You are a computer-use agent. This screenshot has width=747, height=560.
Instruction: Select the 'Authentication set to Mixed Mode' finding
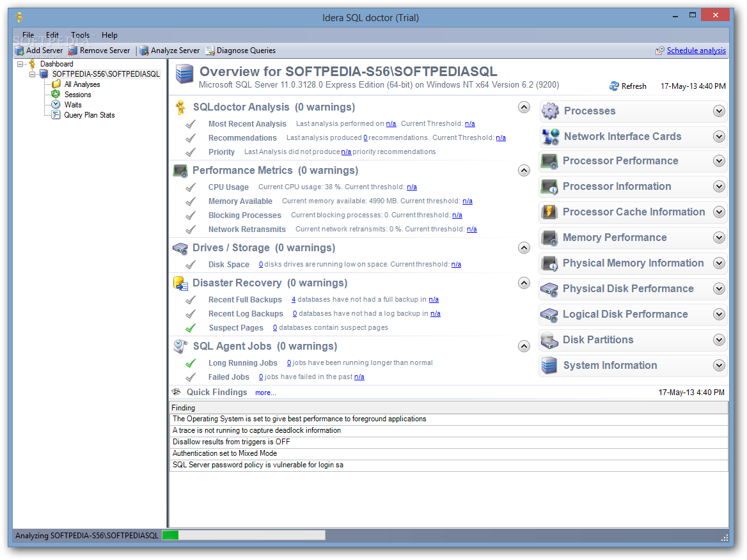coord(449,453)
